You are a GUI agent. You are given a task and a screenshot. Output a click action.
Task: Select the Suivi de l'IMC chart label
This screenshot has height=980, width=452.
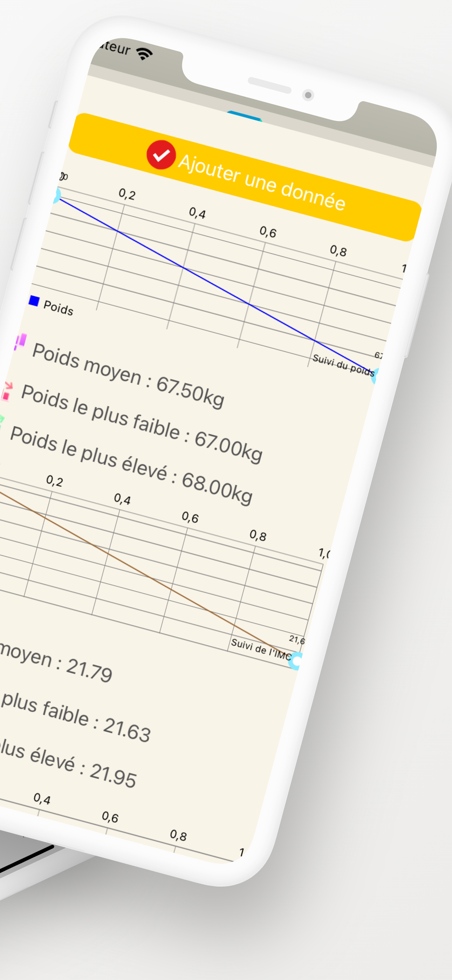click(x=261, y=649)
